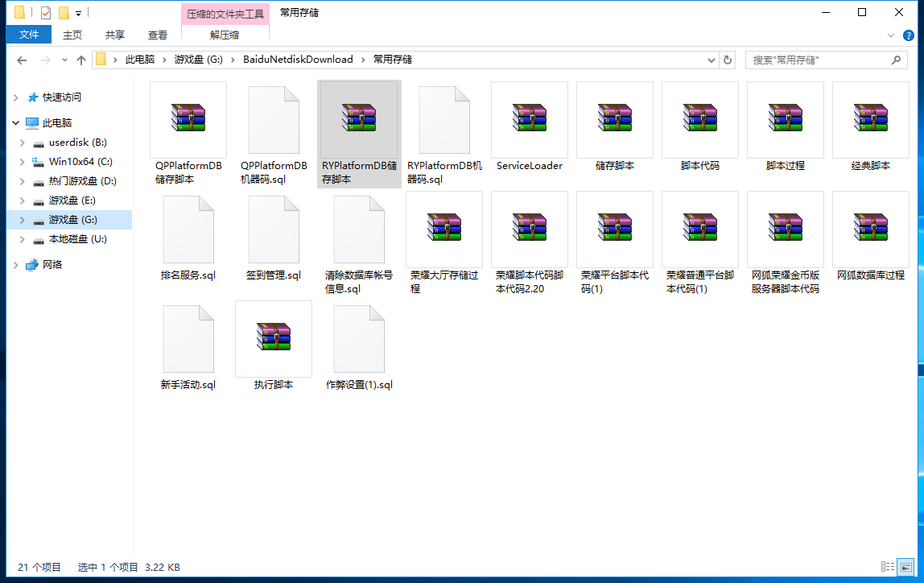
Task: Expand the 快速访问 tree node
Action: [x=16, y=97]
